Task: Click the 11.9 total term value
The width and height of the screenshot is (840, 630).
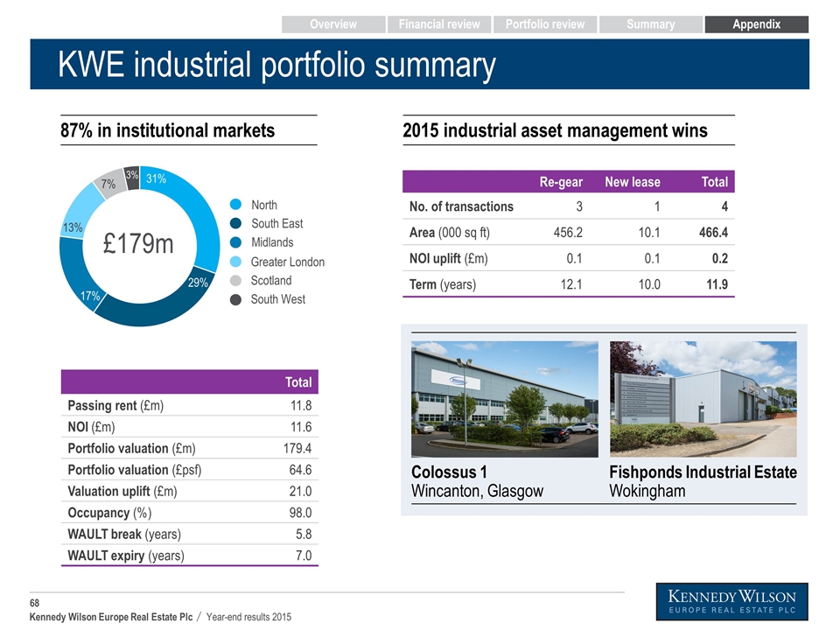Action: point(717,284)
